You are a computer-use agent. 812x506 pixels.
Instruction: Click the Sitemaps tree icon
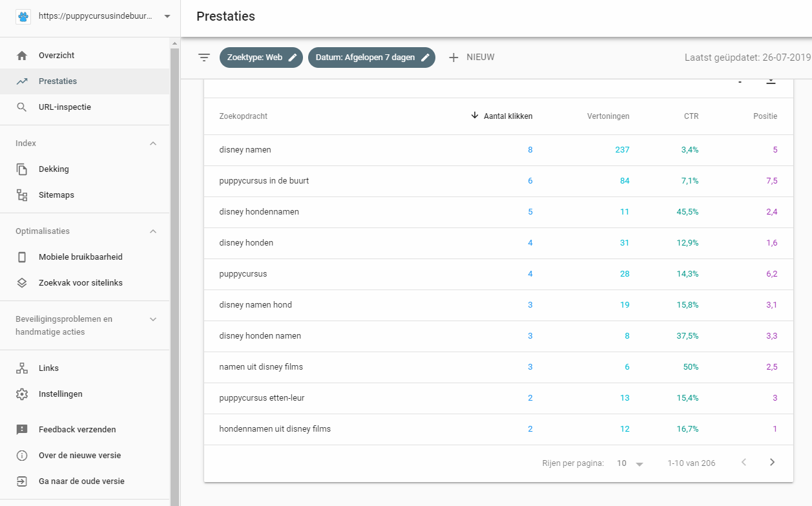22,195
